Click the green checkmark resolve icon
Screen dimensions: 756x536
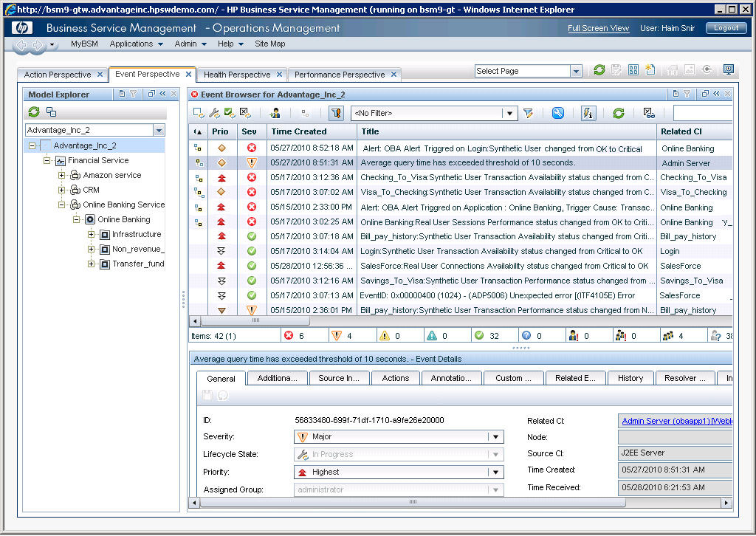click(x=230, y=113)
